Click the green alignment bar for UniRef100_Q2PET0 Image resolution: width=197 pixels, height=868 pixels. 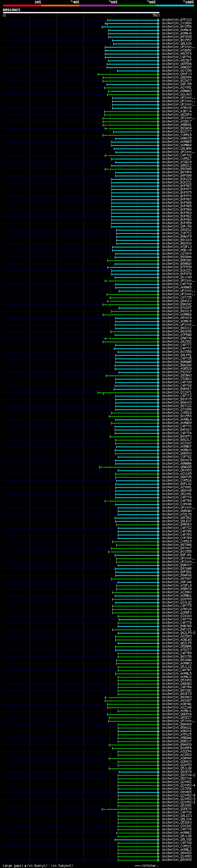130,809
